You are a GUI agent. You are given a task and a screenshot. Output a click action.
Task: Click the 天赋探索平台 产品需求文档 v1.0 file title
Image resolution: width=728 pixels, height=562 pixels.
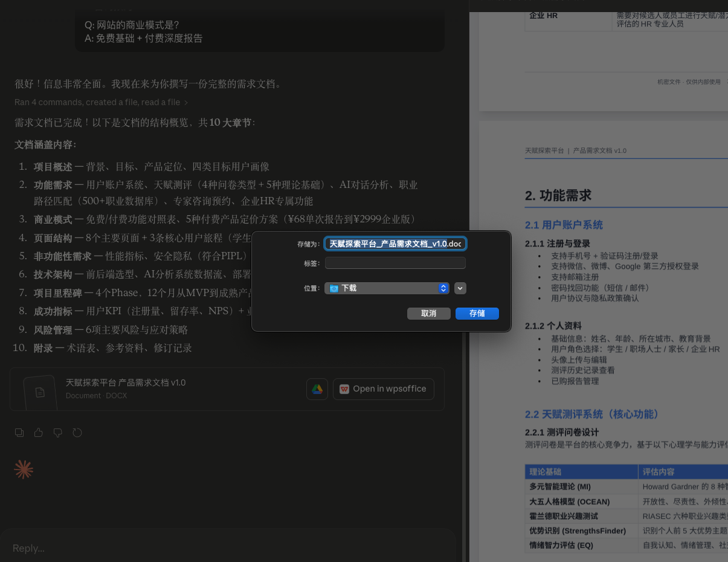(126, 383)
